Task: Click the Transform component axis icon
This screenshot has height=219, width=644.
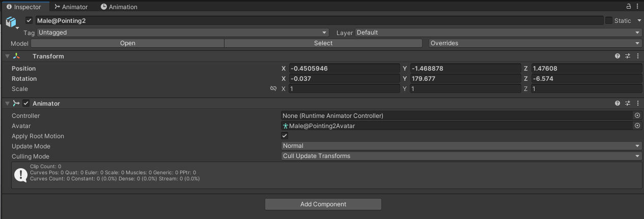Action: coord(17,56)
